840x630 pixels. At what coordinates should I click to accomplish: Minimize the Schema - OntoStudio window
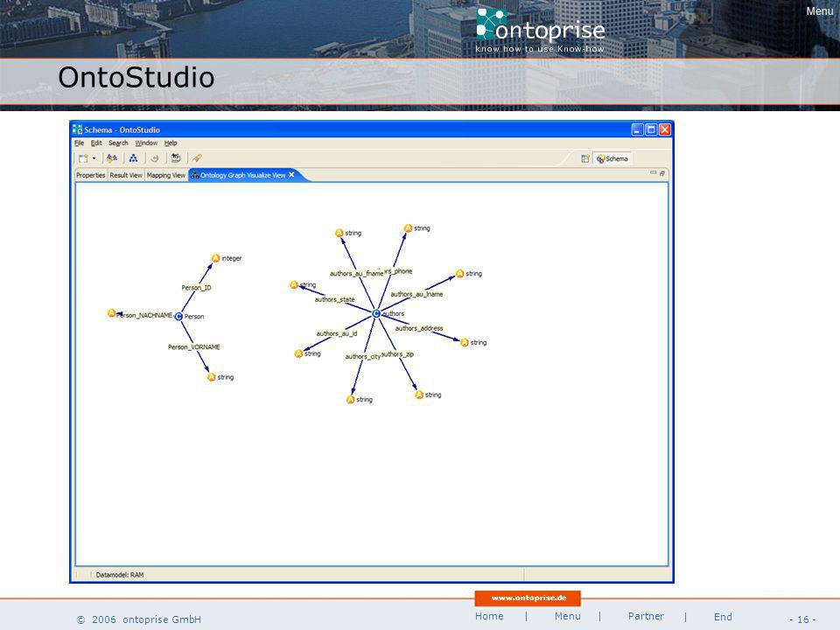point(638,129)
